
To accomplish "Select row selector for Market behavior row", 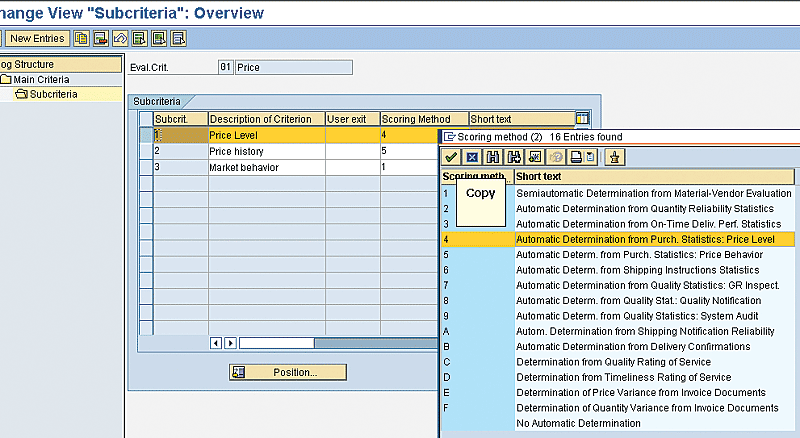I will point(146,167).
